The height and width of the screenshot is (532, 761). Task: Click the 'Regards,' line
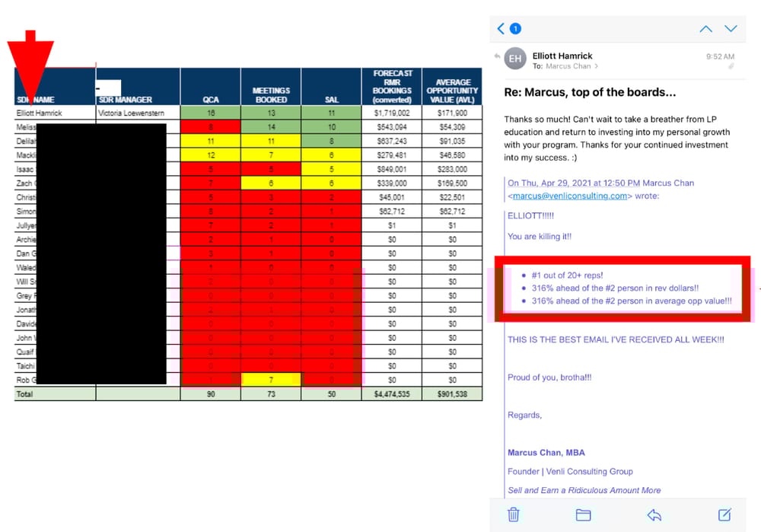tap(524, 415)
